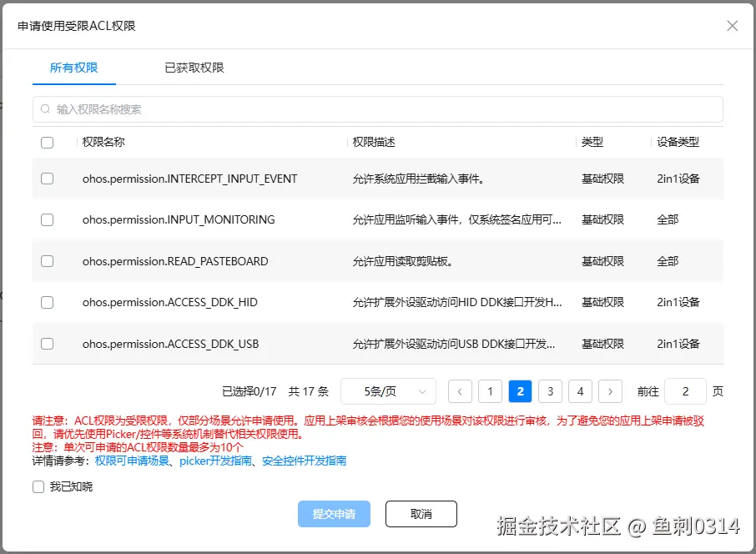This screenshot has height=554, width=756.
Task: Open the 权限可申请场景 link
Action: tap(132, 461)
